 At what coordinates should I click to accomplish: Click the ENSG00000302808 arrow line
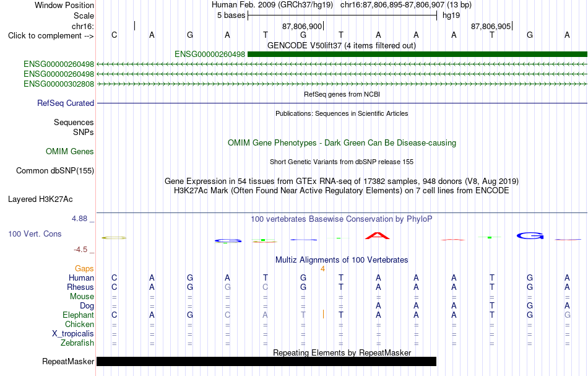(342, 84)
